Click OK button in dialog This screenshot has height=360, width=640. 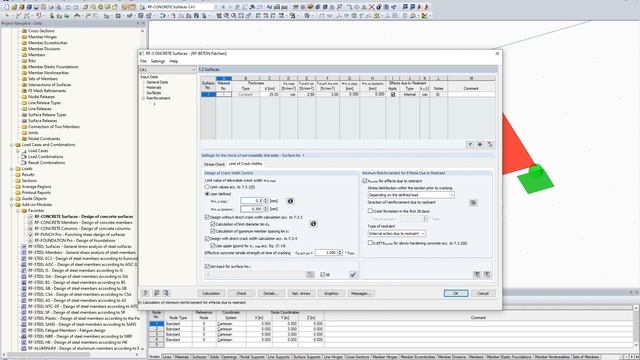tap(456, 293)
